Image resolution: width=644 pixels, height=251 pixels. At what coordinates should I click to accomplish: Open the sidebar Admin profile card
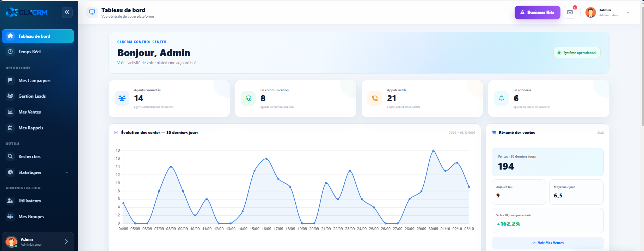tap(38, 242)
